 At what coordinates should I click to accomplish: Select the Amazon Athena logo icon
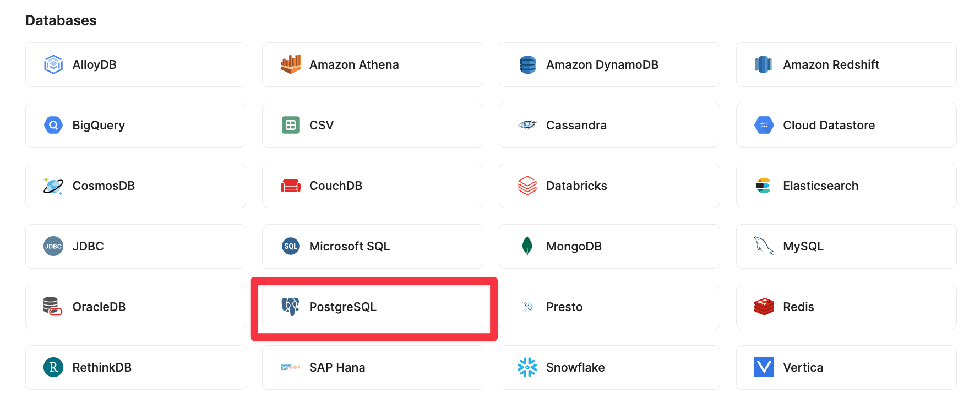[290, 64]
